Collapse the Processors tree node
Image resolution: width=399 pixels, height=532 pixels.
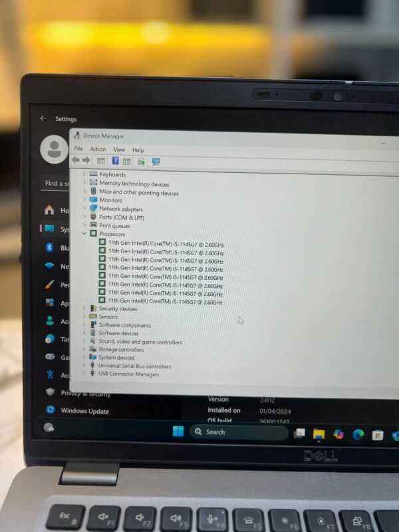tap(84, 233)
